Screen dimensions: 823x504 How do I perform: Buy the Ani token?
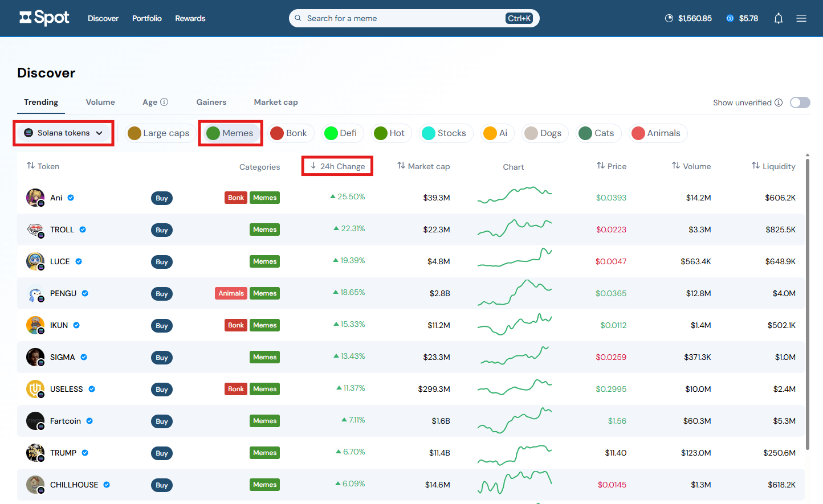[162, 198]
